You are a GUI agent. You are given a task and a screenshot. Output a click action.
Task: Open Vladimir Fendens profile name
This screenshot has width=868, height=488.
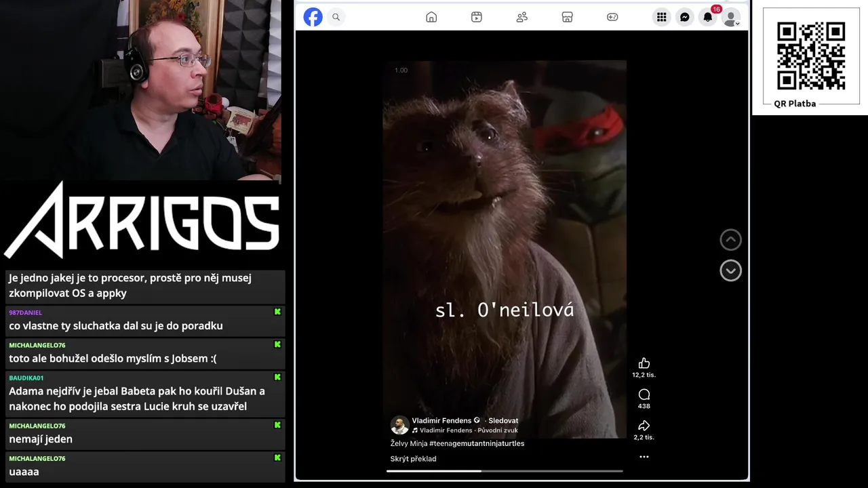coord(441,421)
